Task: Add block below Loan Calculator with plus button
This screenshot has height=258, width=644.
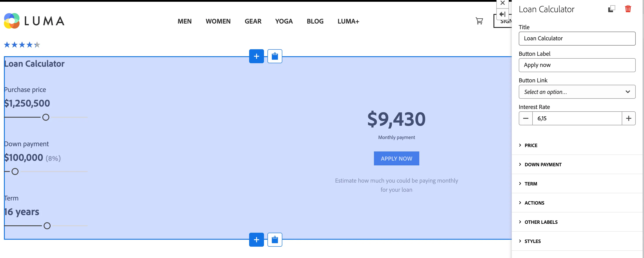Action: pos(256,239)
